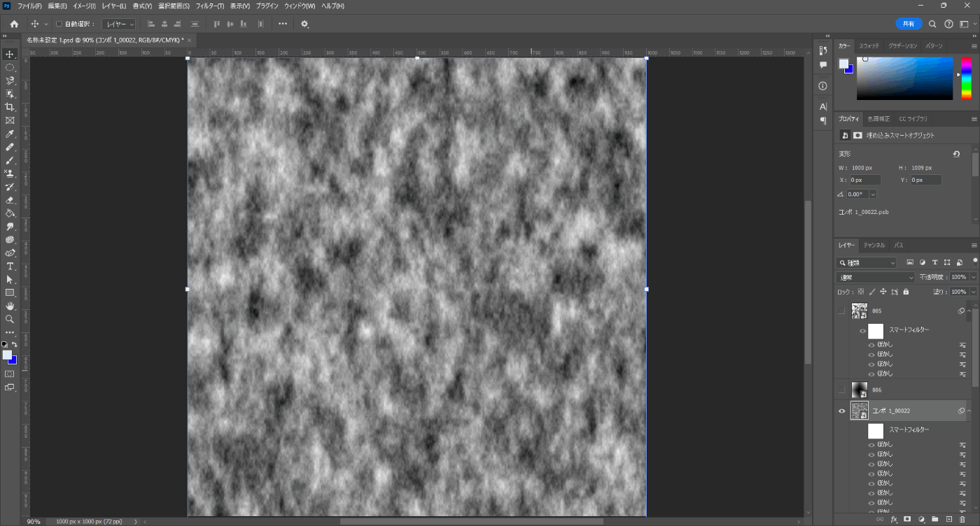
Task: Select the Paint Bucket tool
Action: point(10,213)
